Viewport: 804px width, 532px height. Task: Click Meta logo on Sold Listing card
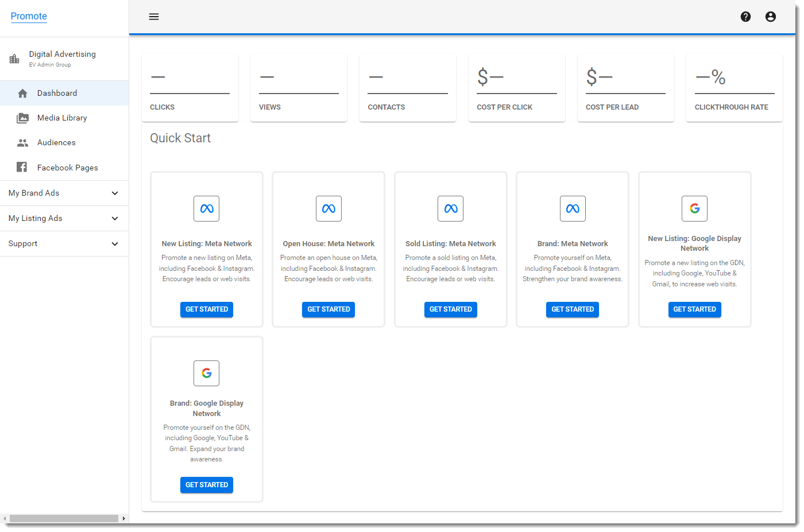[x=451, y=208]
